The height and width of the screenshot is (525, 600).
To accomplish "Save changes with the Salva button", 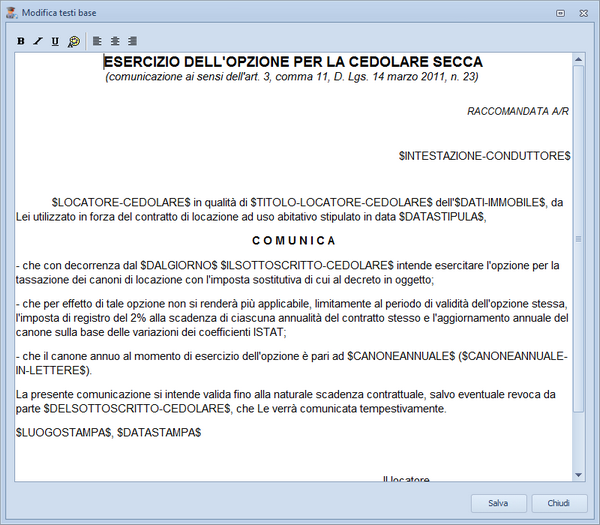I will 498,503.
